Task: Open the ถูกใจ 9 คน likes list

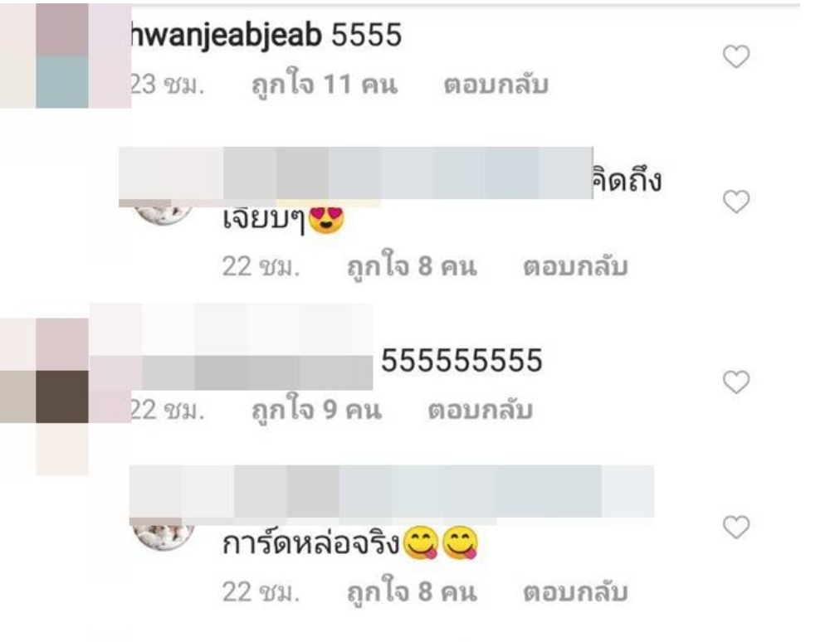Action: point(316,409)
